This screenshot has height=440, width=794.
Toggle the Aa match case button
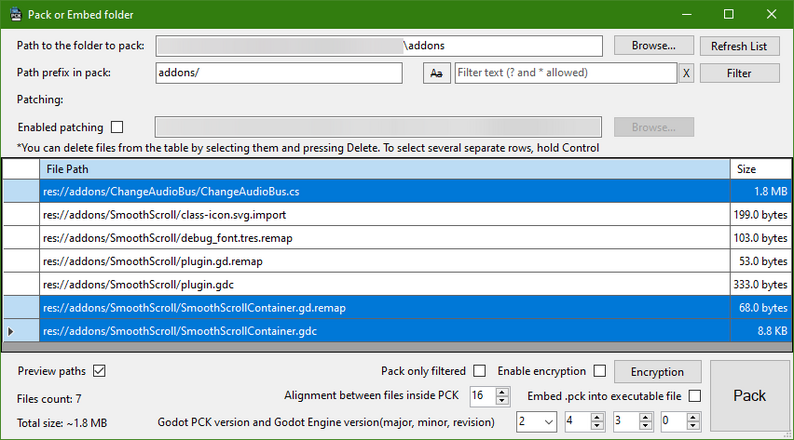click(436, 73)
